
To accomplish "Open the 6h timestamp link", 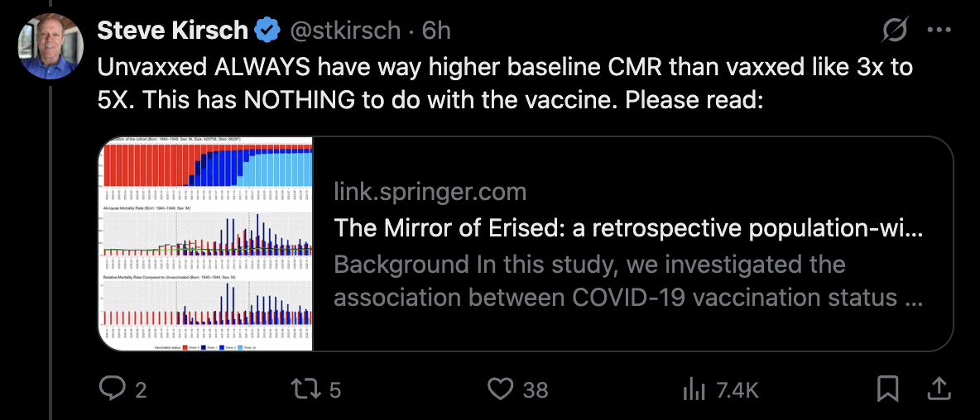I will pos(436,31).
